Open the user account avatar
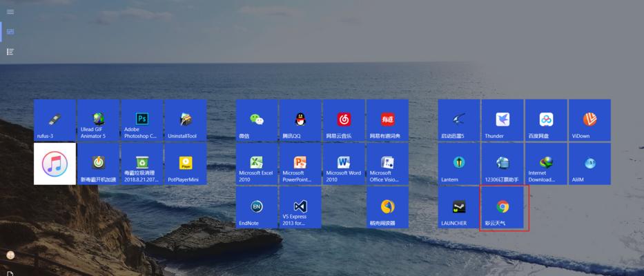Viewport: 644px width, 276px height. point(11,255)
